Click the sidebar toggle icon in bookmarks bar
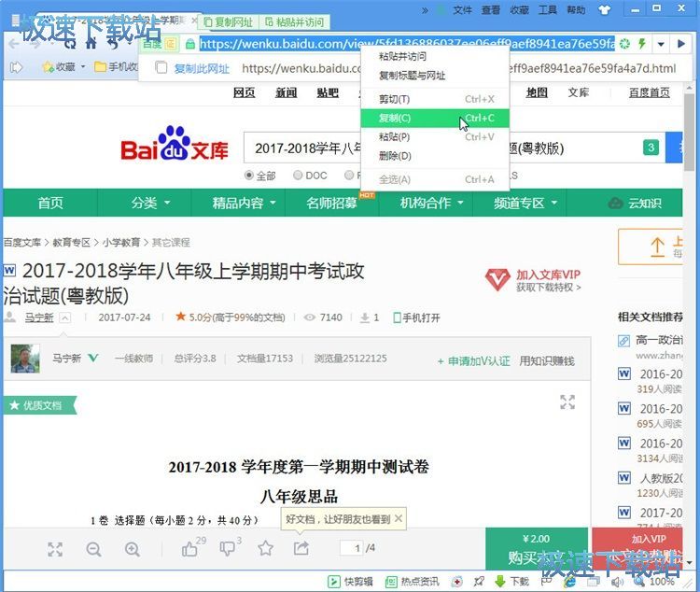700x592 pixels. [16, 67]
